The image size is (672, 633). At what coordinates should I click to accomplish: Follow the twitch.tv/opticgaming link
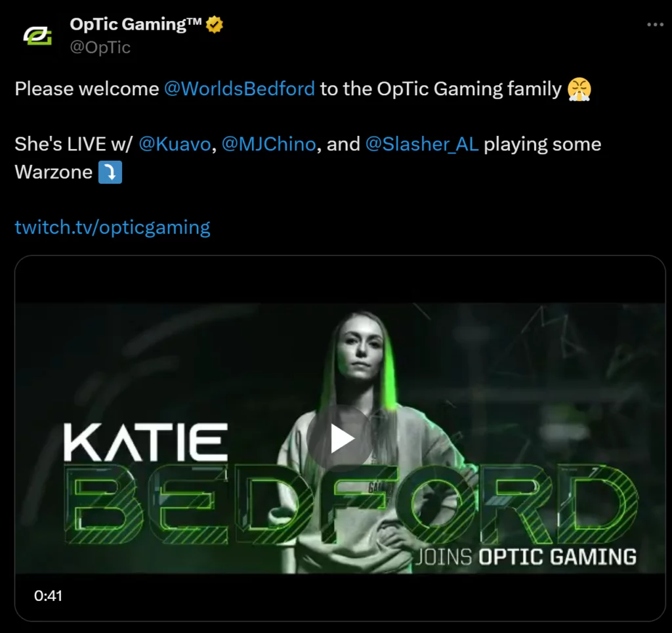pos(112,227)
